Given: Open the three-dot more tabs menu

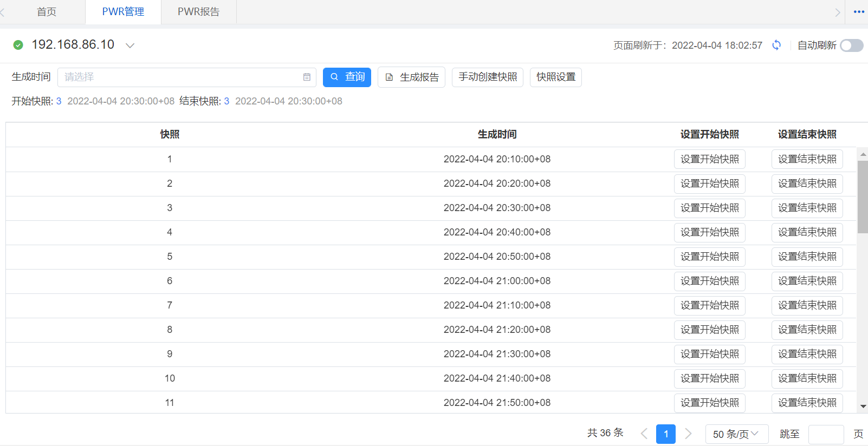Looking at the screenshot, I should (x=859, y=11).
